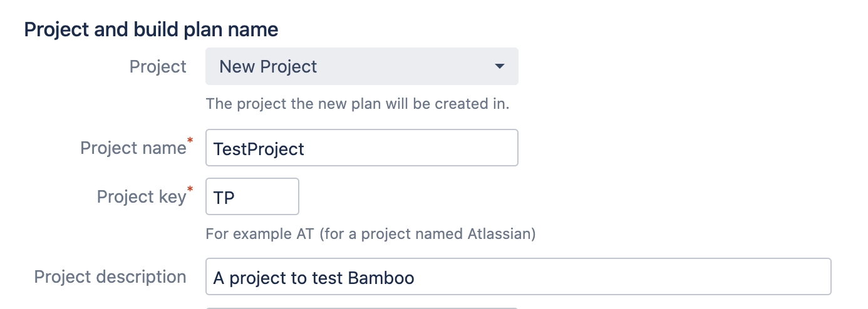Click the required asterisk beside Project key
Screen dimensions: 868x309
point(190,190)
